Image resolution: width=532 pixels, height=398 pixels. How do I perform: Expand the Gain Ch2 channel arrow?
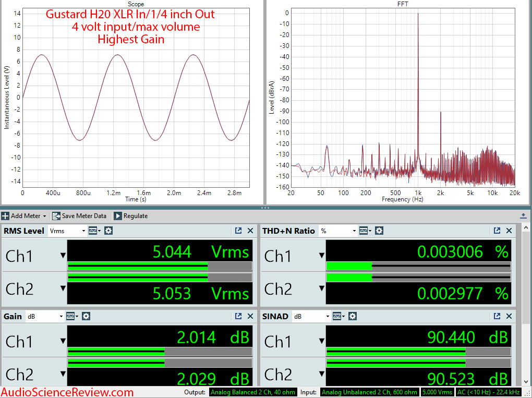tap(63, 374)
